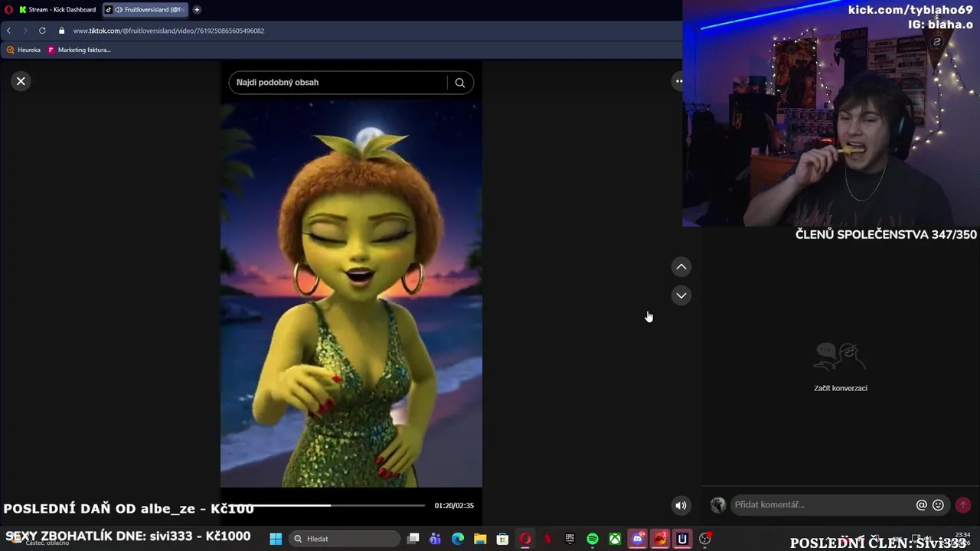
Task: Click the 'Začít konverzaci' text
Action: (841, 388)
